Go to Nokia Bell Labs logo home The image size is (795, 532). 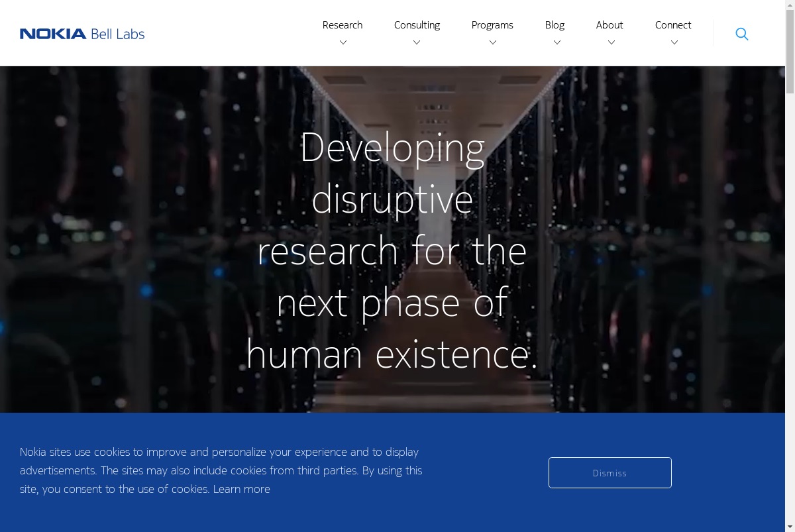[x=82, y=34]
